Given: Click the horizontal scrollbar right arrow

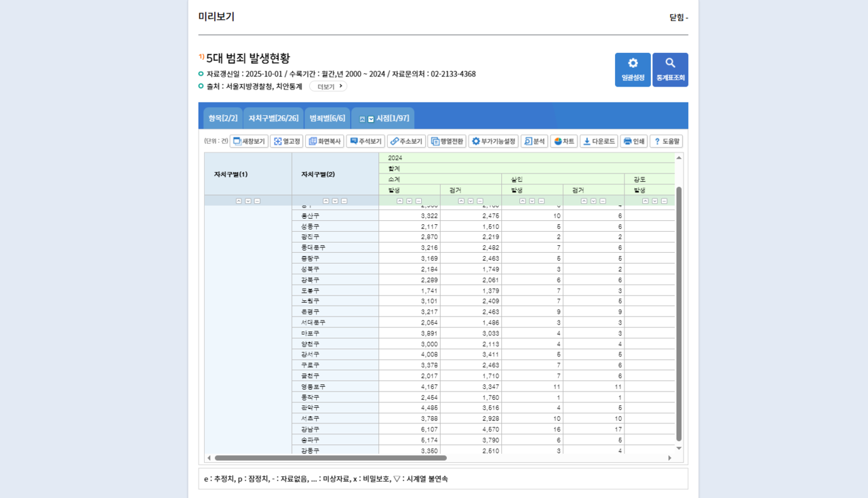Looking at the screenshot, I should tap(670, 458).
